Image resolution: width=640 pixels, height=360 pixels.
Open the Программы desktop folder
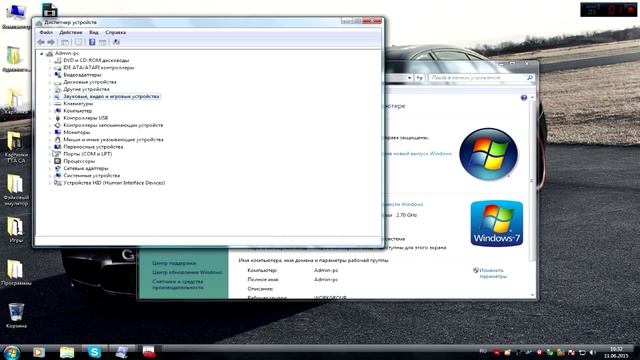(x=16, y=272)
